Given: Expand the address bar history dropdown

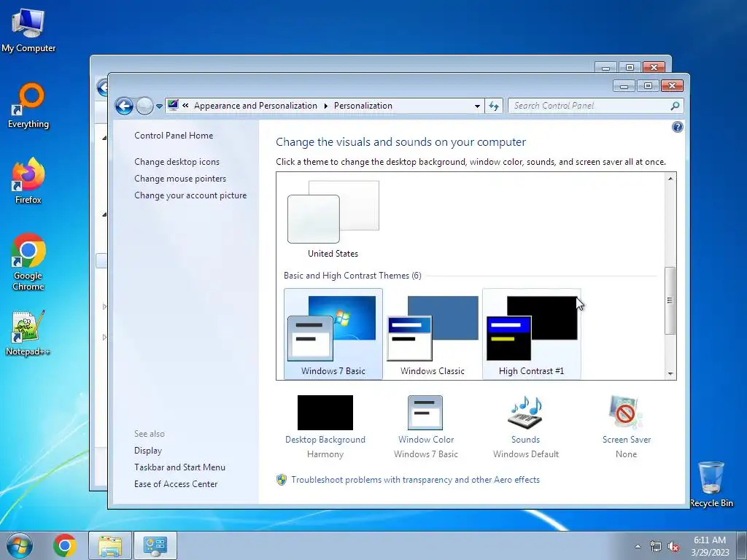Looking at the screenshot, I should 477,106.
